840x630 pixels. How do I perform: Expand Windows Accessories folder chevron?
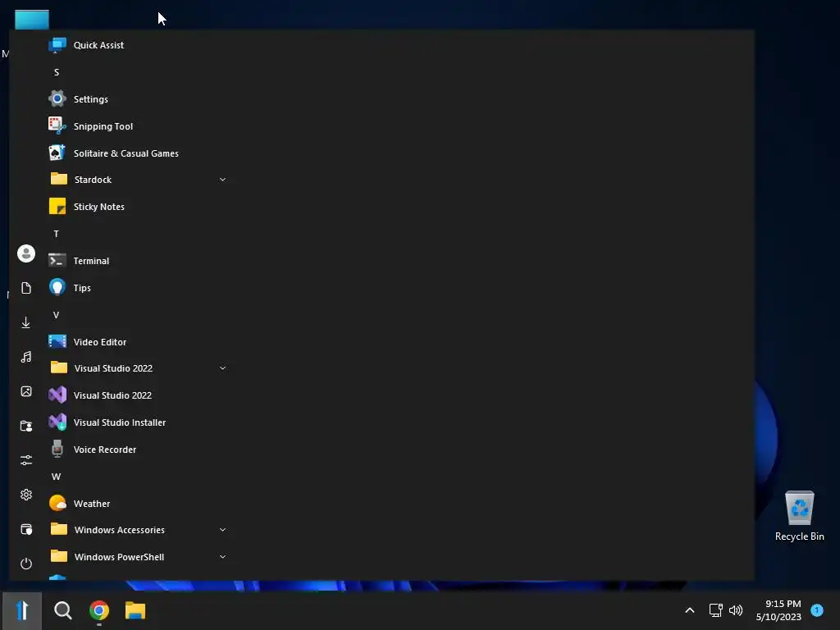pyautogui.click(x=222, y=530)
